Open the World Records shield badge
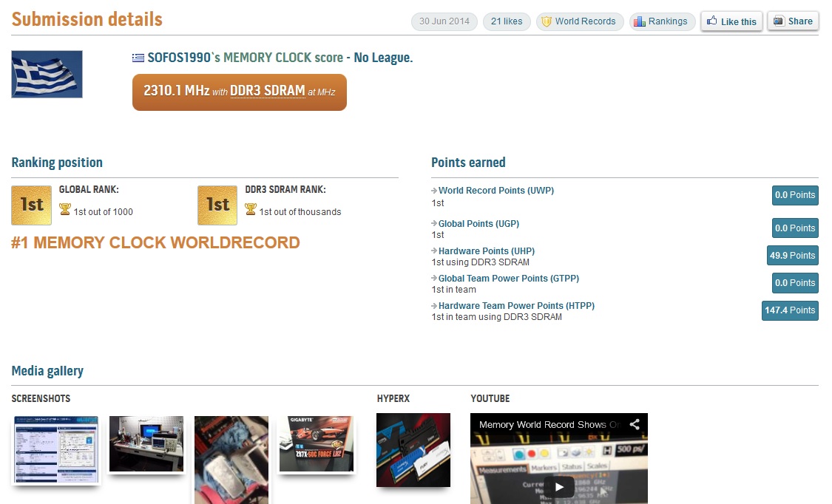 pyautogui.click(x=580, y=21)
